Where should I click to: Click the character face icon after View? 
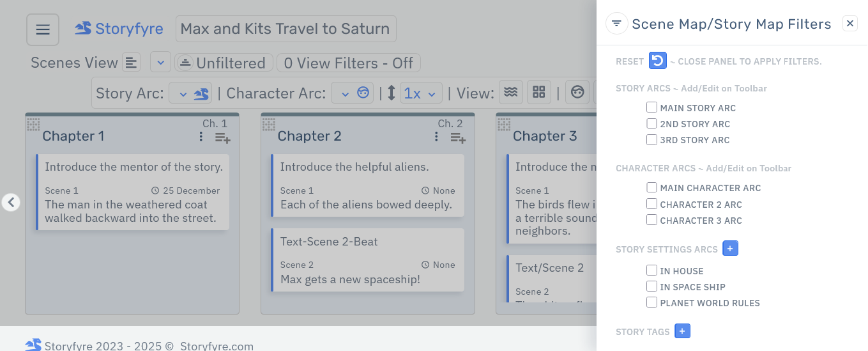click(x=577, y=93)
